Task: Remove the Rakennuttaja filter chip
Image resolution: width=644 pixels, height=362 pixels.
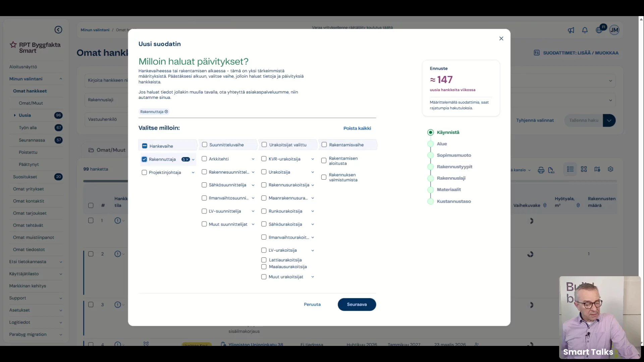Action: (x=166, y=112)
